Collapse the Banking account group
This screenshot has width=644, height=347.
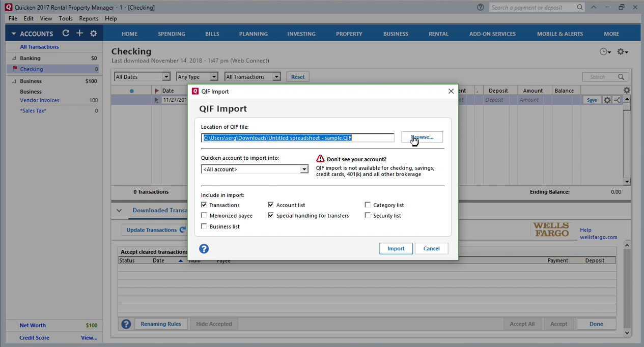click(x=14, y=59)
